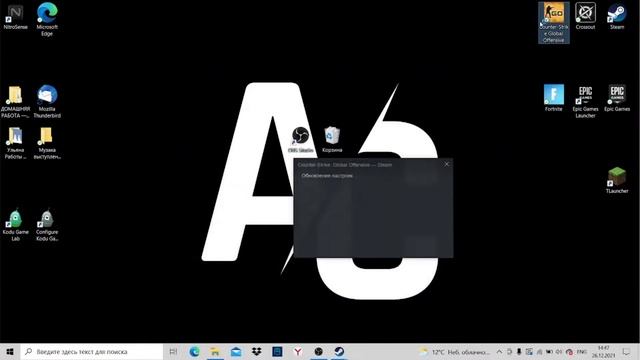Open the taskbar clock and date
The image size is (640, 360).
pyautogui.click(x=603, y=352)
